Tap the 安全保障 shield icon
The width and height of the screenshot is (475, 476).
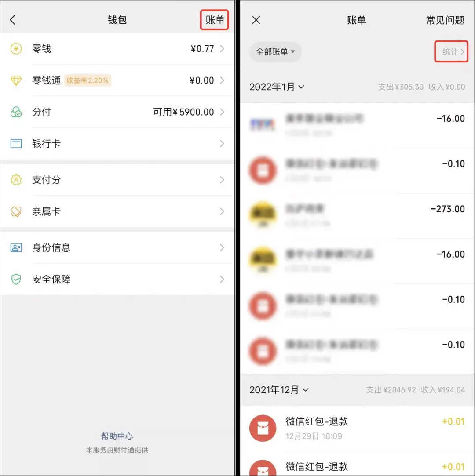tap(16, 279)
